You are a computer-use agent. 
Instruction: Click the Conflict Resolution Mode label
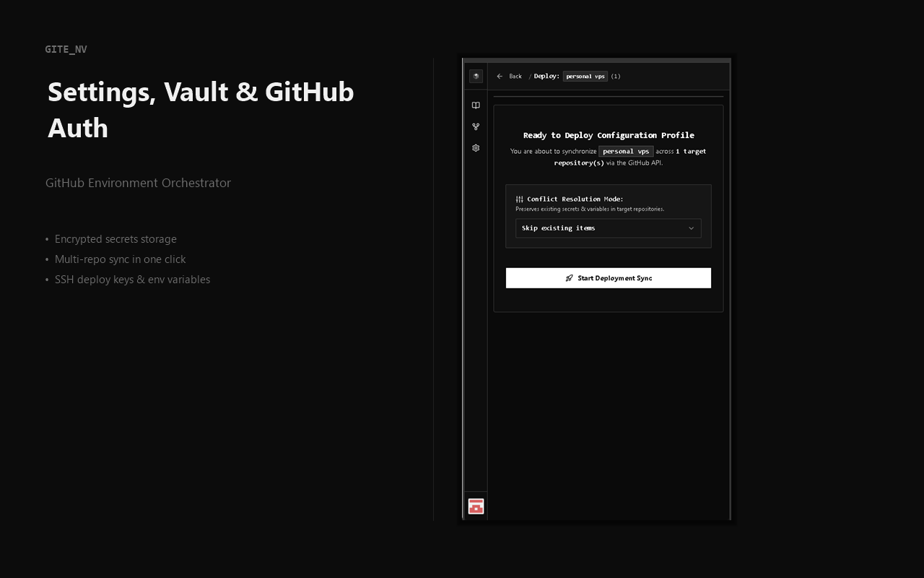pyautogui.click(x=575, y=199)
